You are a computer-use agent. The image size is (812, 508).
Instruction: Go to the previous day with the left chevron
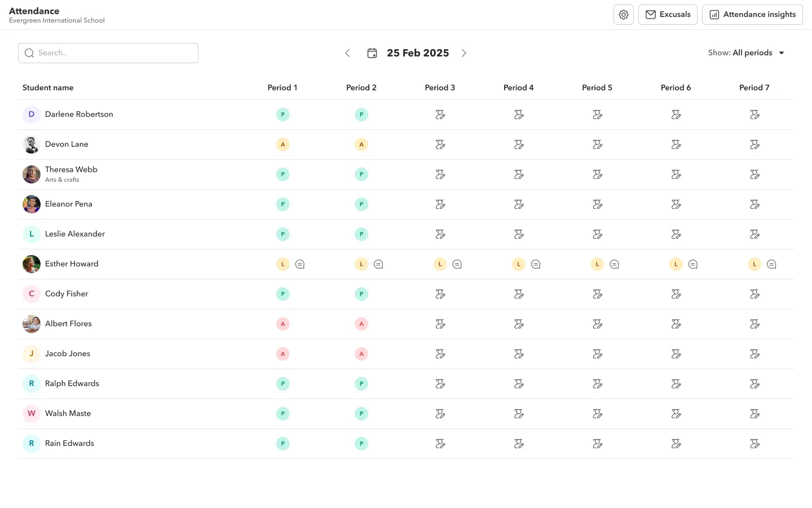(347, 52)
